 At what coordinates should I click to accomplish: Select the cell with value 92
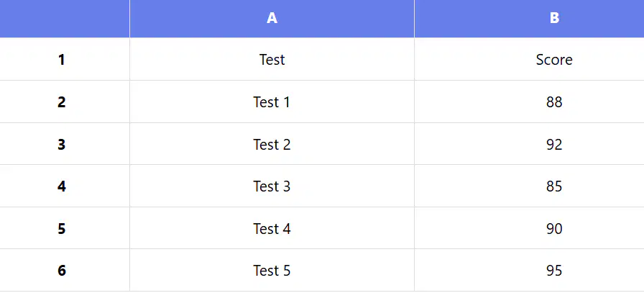tap(530, 144)
